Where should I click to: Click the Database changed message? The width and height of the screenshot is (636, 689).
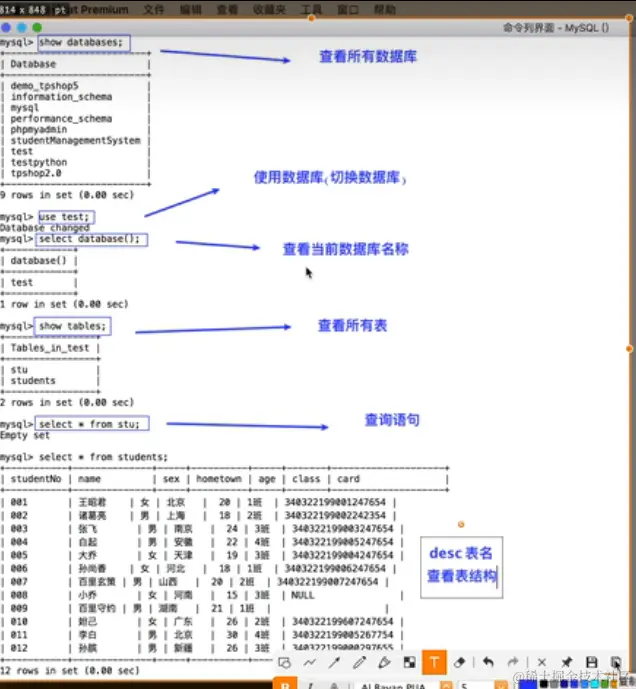pos(45,228)
